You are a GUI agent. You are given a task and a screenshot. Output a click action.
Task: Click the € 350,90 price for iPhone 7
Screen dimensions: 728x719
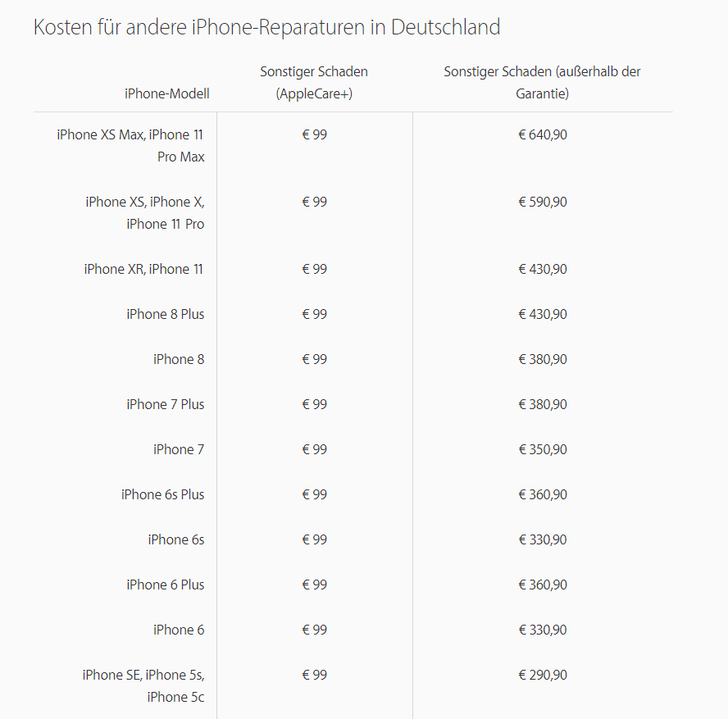click(x=542, y=449)
